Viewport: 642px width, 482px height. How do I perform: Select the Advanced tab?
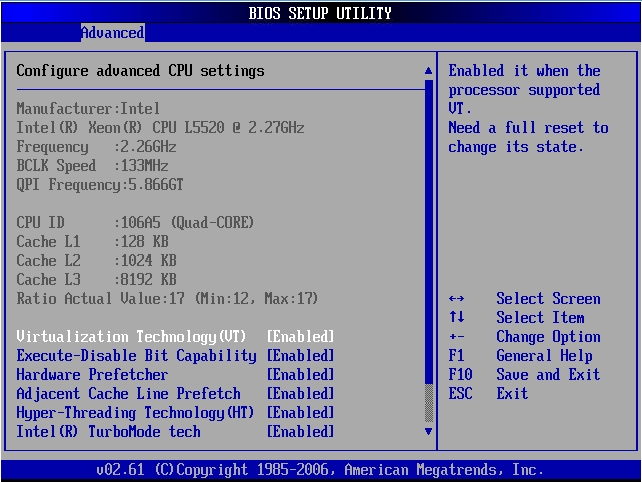tap(113, 32)
